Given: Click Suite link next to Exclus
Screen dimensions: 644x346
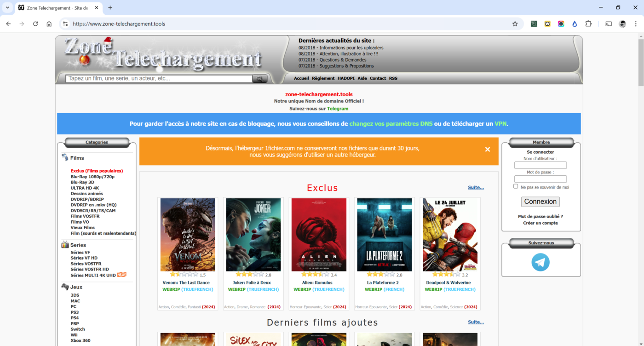Looking at the screenshot, I should [476, 187].
